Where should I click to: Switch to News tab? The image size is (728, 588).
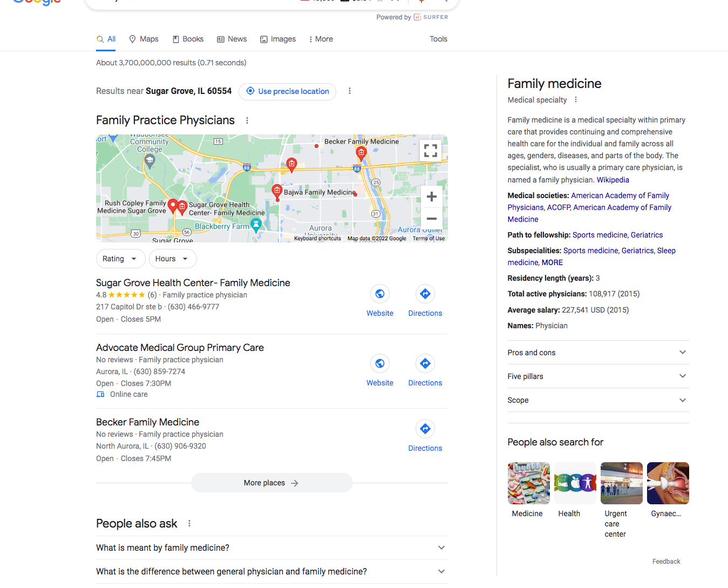[232, 39]
